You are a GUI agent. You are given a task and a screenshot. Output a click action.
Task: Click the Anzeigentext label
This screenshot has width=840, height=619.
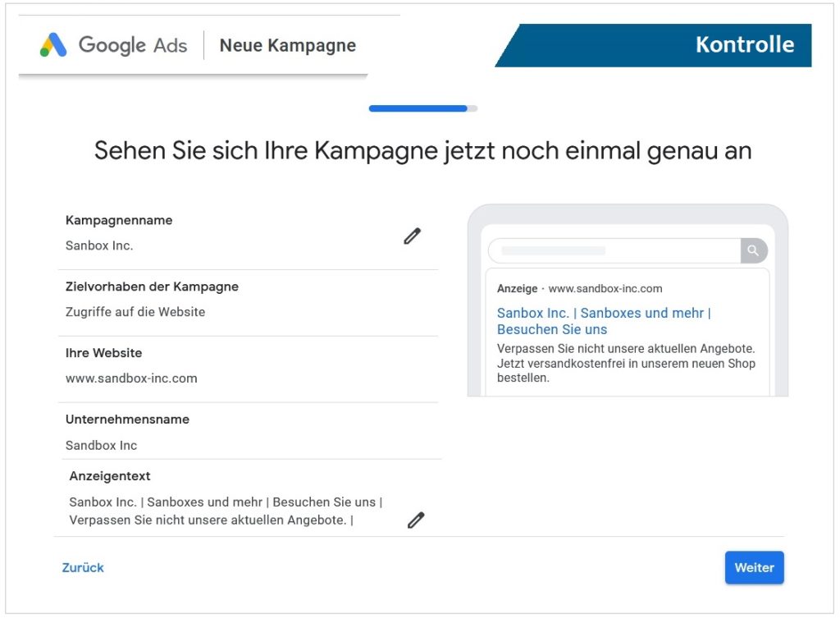110,476
